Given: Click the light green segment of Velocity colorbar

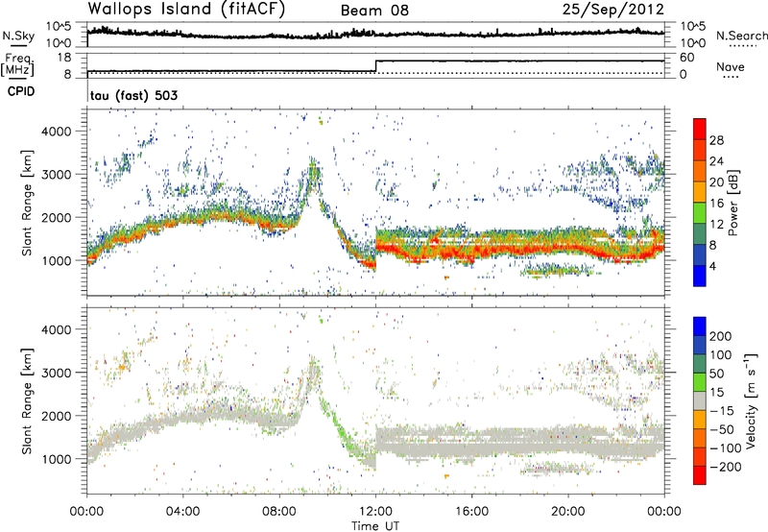Looking at the screenshot, I should click(700, 382).
